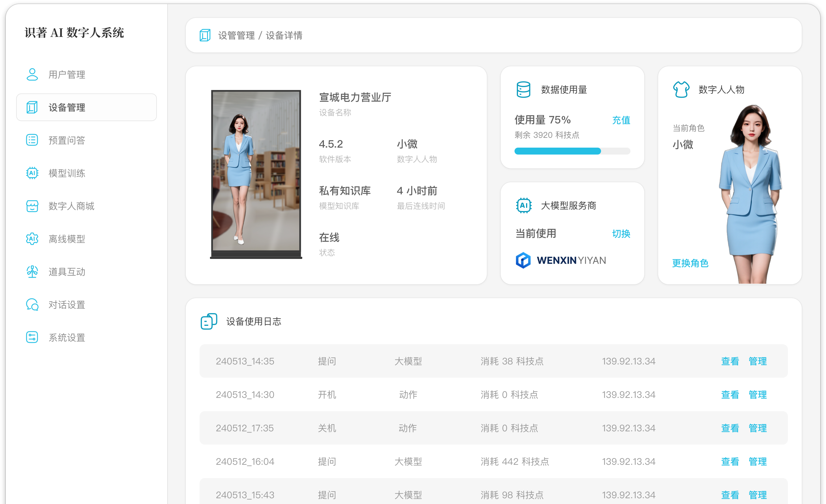The height and width of the screenshot is (504, 826).
Task: Select 设备管理 in the sidebar menu
Action: (87, 107)
